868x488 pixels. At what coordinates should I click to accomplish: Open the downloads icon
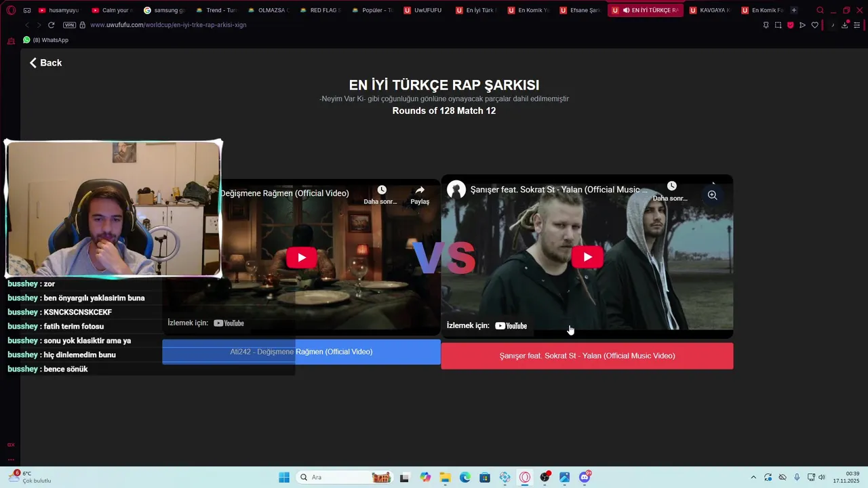[x=845, y=25]
